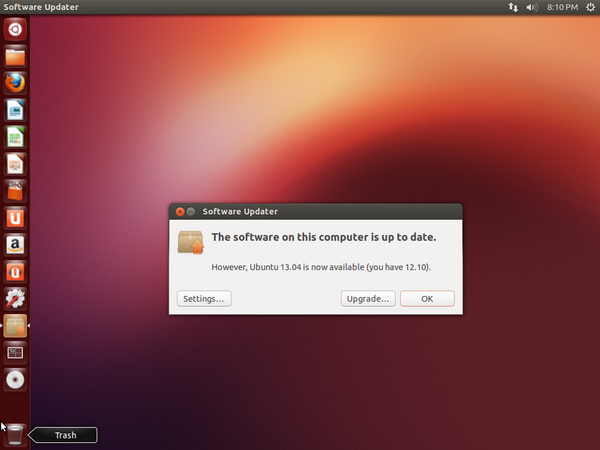Open System Settings gear and wrench icon

[15, 299]
